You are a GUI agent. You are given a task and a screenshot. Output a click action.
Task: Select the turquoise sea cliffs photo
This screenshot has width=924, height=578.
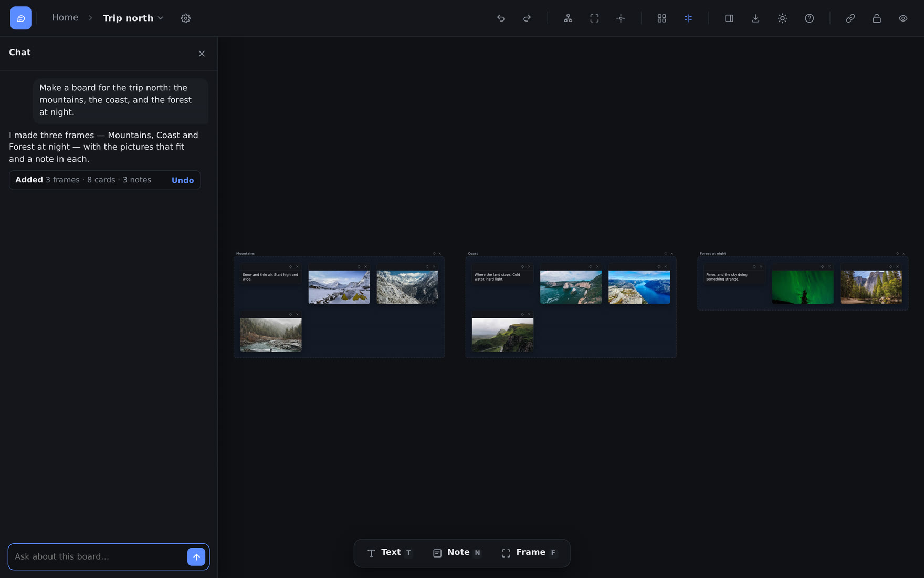tap(571, 287)
